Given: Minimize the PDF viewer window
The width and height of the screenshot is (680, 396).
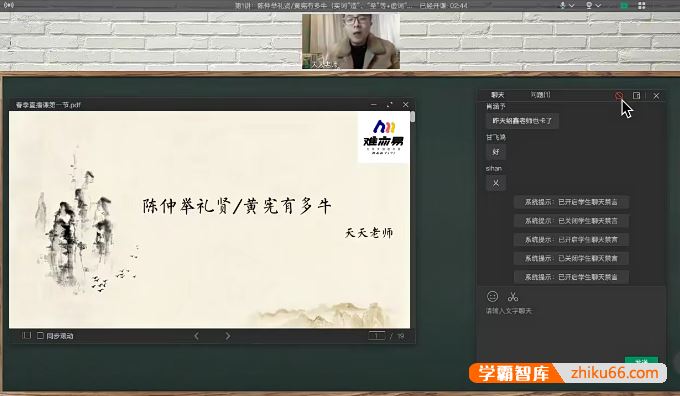Looking at the screenshot, I should (x=374, y=105).
